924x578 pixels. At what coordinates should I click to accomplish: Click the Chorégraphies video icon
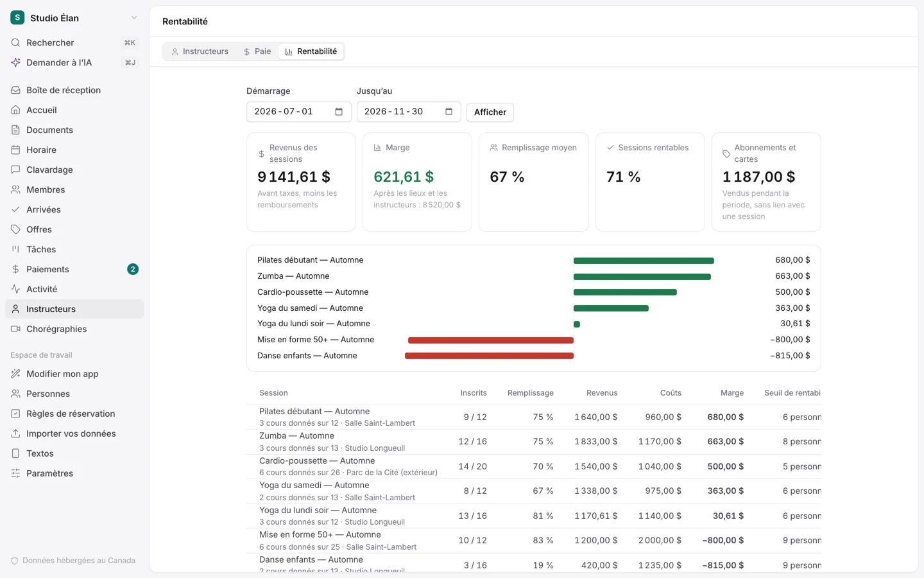click(x=15, y=329)
